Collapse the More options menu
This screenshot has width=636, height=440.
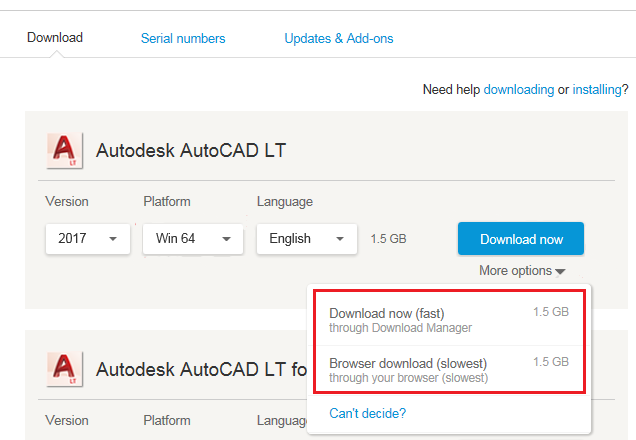pos(522,270)
